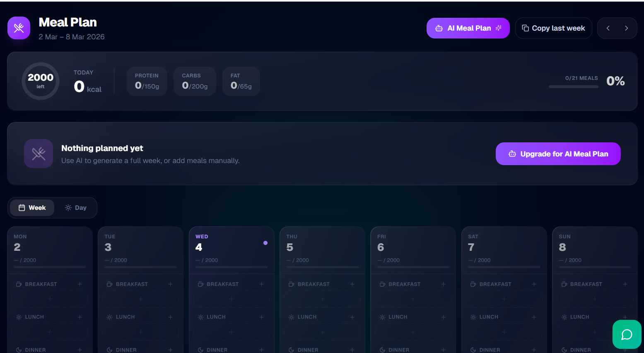Click the Meal Plan fork icon in header
Viewport: 644px width, 353px height.
coord(19,28)
